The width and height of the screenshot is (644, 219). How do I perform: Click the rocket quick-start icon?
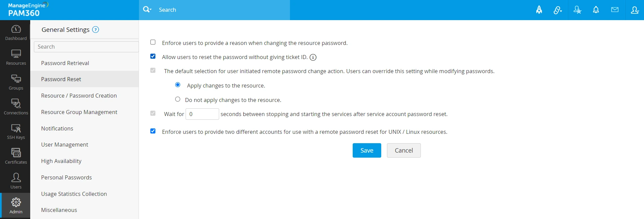[x=539, y=10]
